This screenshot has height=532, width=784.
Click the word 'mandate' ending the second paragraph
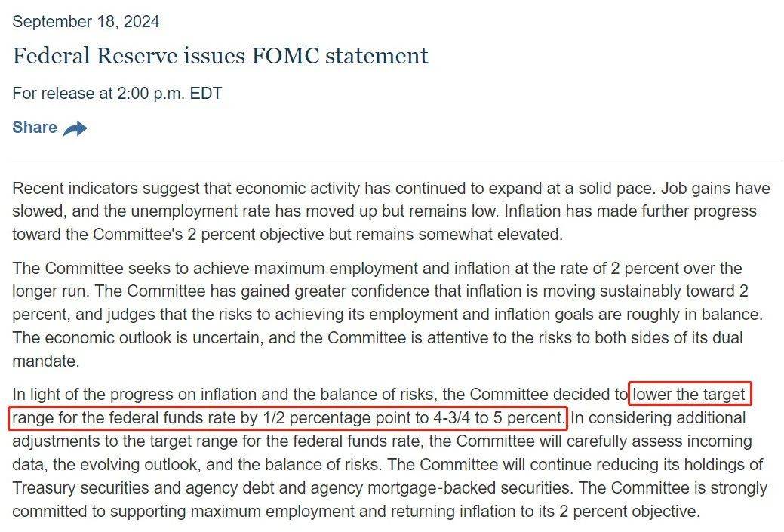[x=44, y=361]
